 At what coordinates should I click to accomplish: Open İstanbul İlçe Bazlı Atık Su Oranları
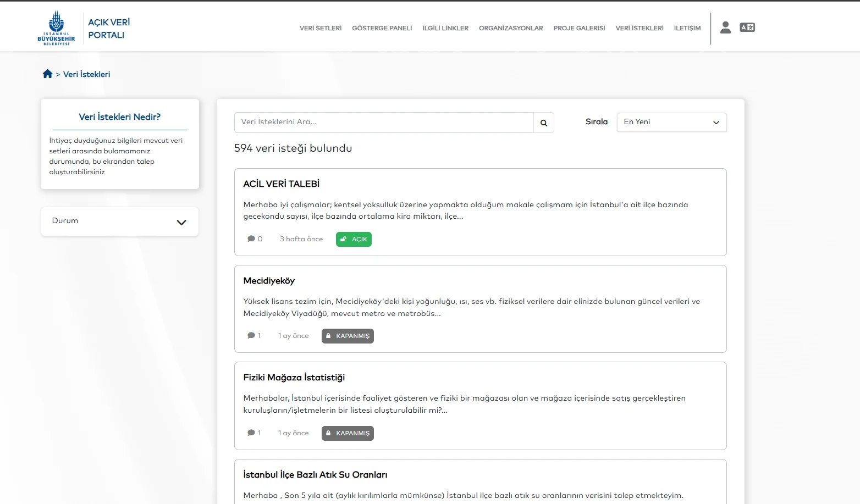click(315, 475)
